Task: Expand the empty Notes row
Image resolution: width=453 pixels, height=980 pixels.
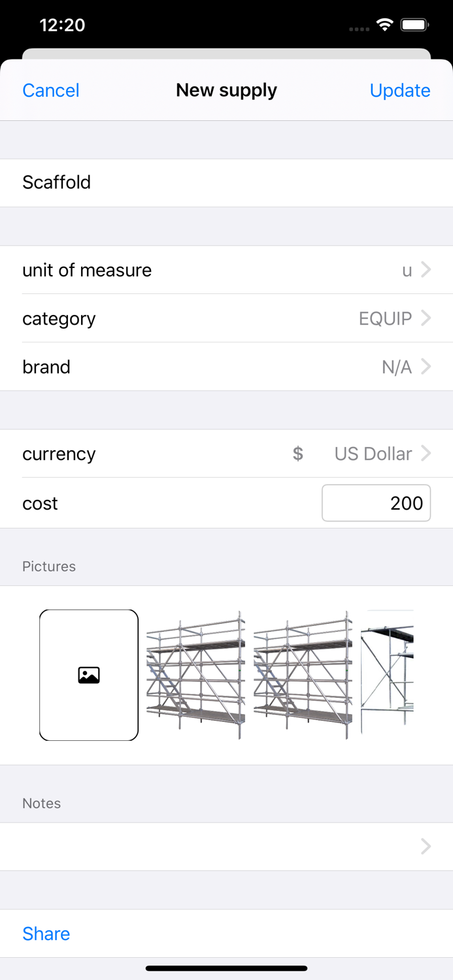Action: click(226, 846)
